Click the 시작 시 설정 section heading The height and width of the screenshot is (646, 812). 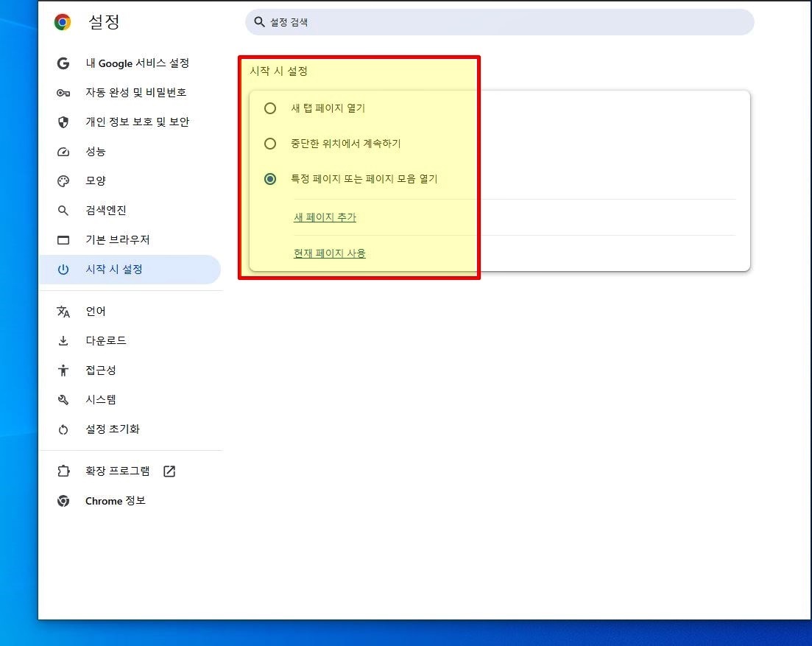tap(278, 71)
